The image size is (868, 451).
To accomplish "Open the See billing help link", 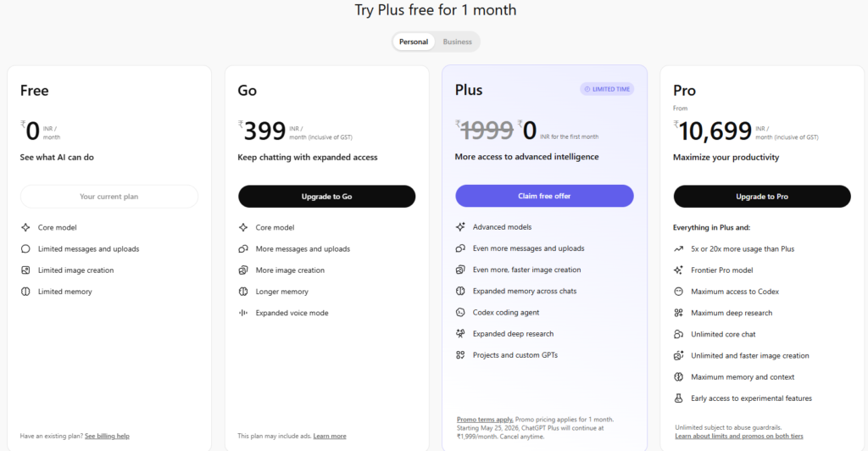I will coord(107,436).
